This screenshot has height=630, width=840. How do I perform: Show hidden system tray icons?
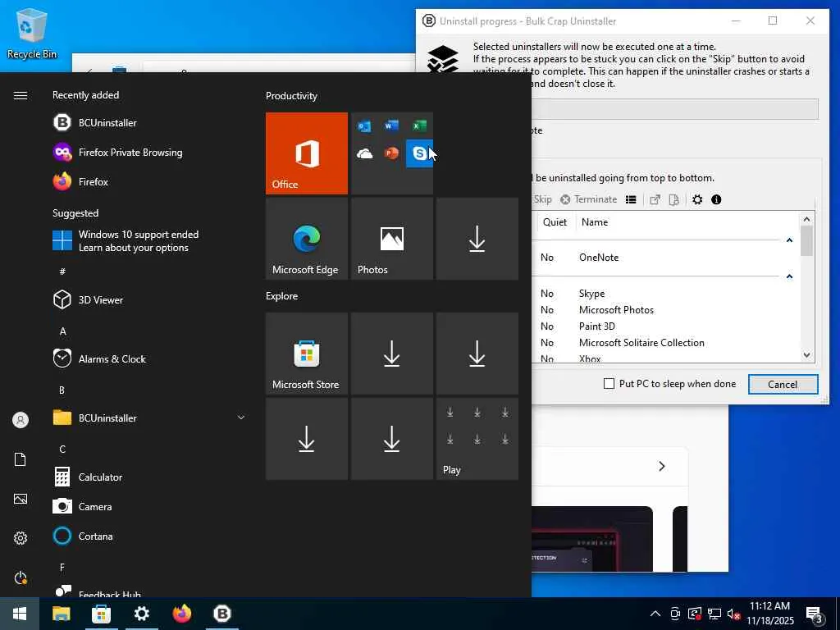click(x=655, y=614)
